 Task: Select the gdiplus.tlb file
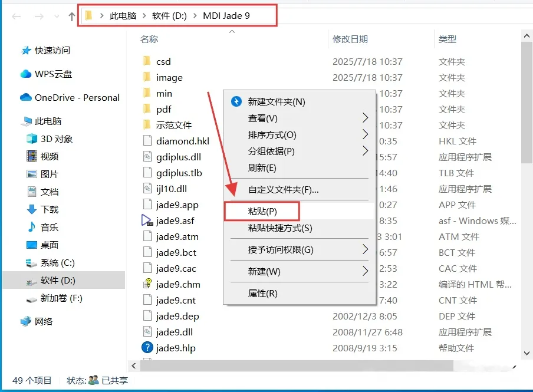click(x=172, y=173)
